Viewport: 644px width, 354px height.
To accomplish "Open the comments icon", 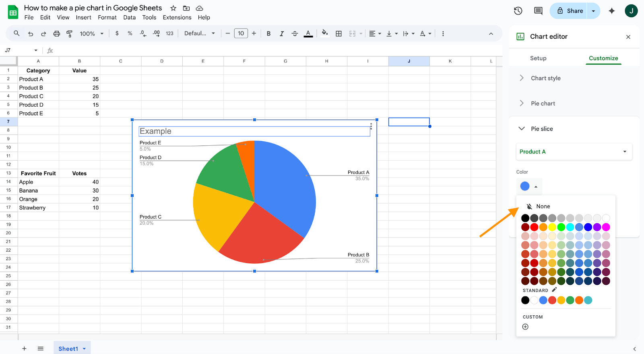I will coord(538,11).
